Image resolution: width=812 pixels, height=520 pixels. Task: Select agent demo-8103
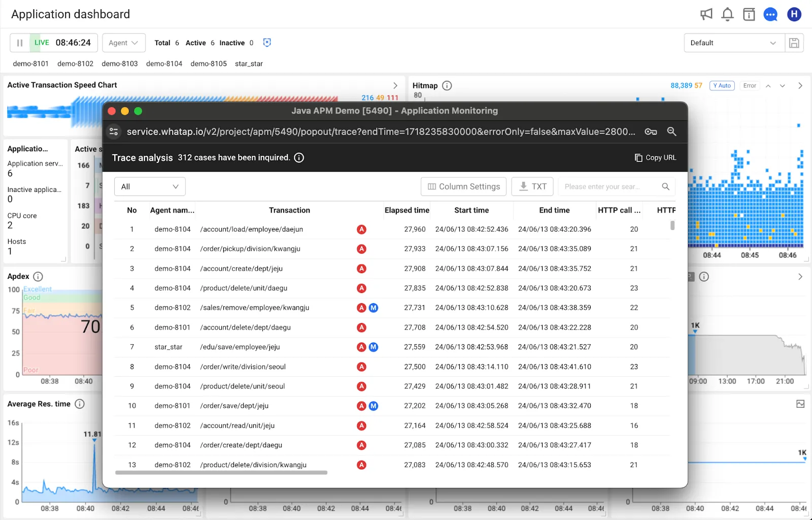[x=120, y=63]
